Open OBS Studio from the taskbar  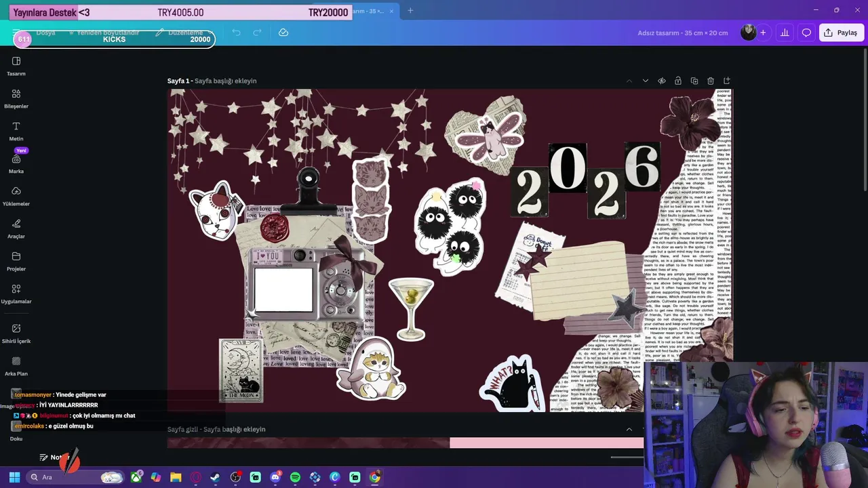[x=235, y=477]
